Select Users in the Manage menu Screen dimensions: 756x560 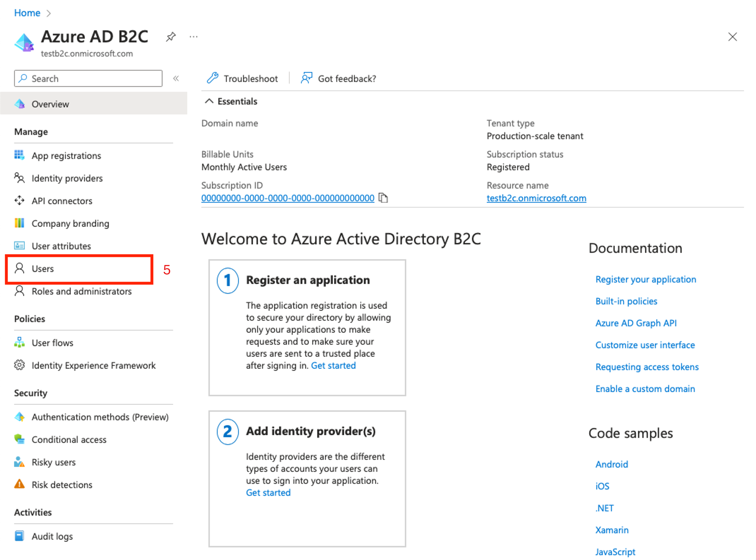[x=43, y=268]
